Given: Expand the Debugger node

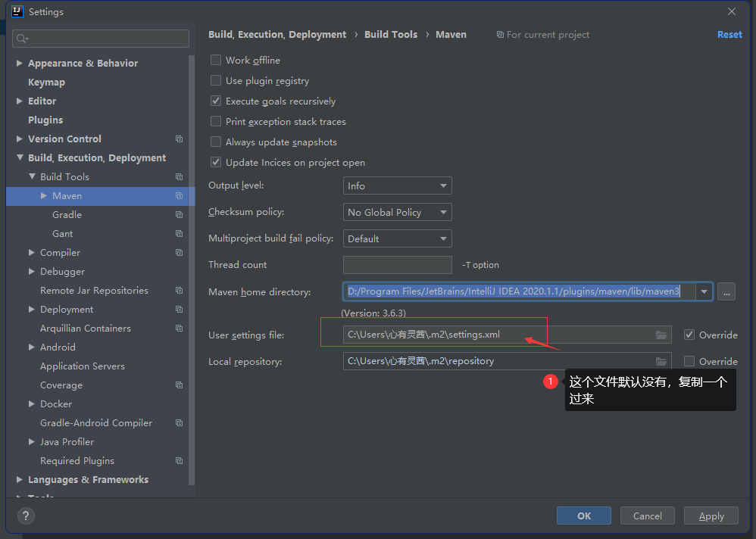Looking at the screenshot, I should [32, 271].
